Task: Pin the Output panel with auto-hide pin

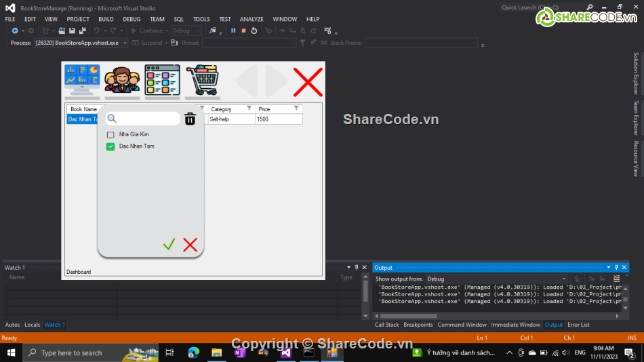Action: point(616,268)
